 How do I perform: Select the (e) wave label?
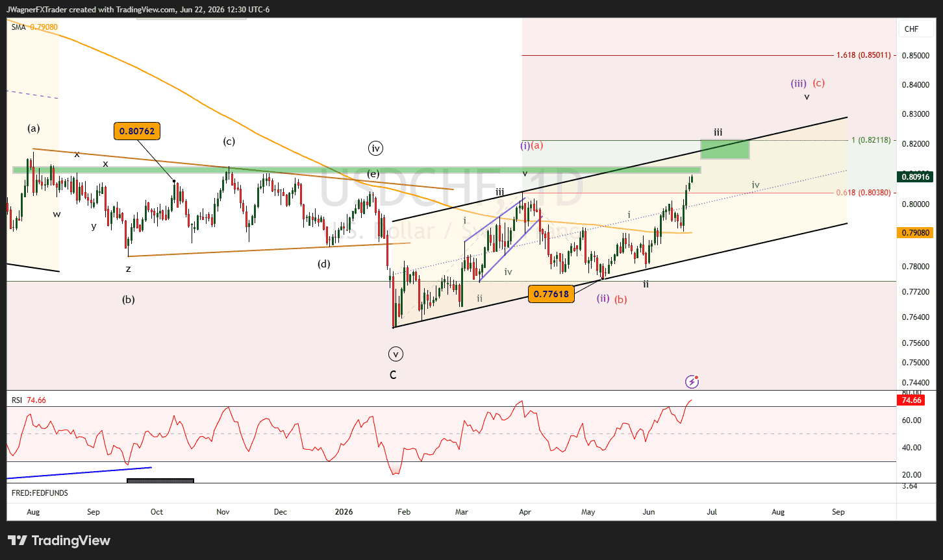point(373,174)
